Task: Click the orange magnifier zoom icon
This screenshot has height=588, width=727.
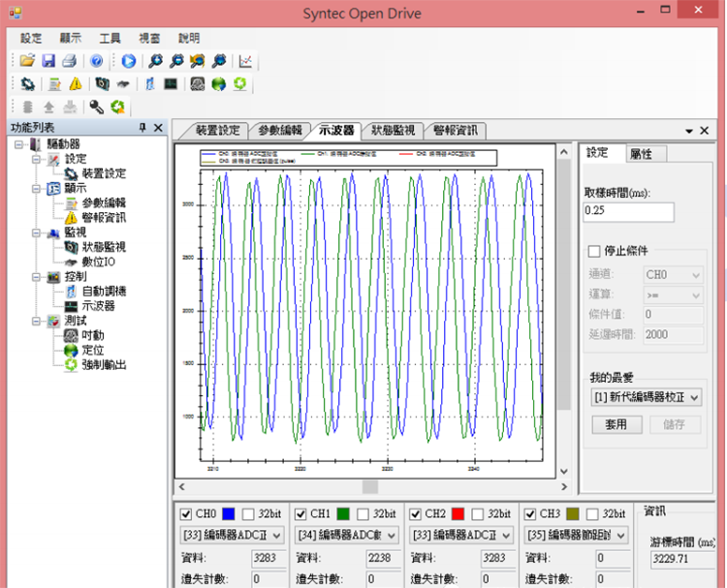Action: [x=198, y=61]
